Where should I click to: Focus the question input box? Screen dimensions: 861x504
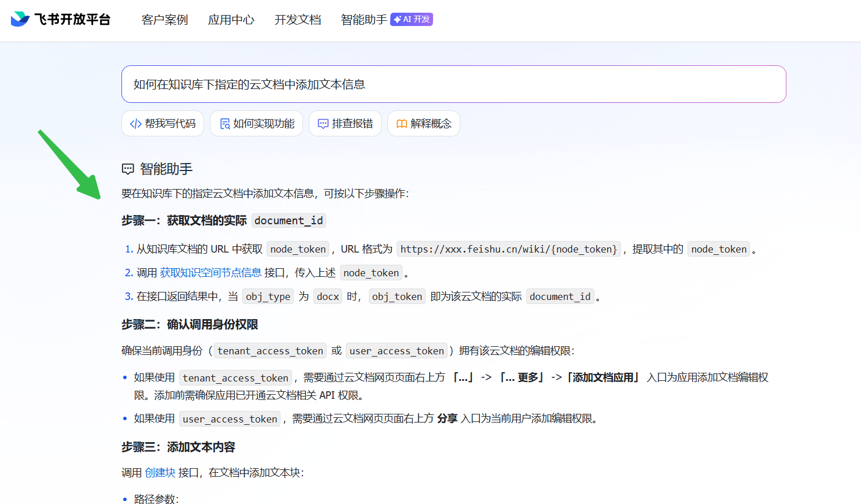pos(453,84)
